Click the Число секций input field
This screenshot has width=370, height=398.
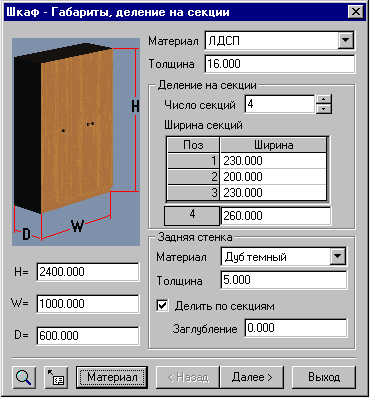click(x=280, y=104)
